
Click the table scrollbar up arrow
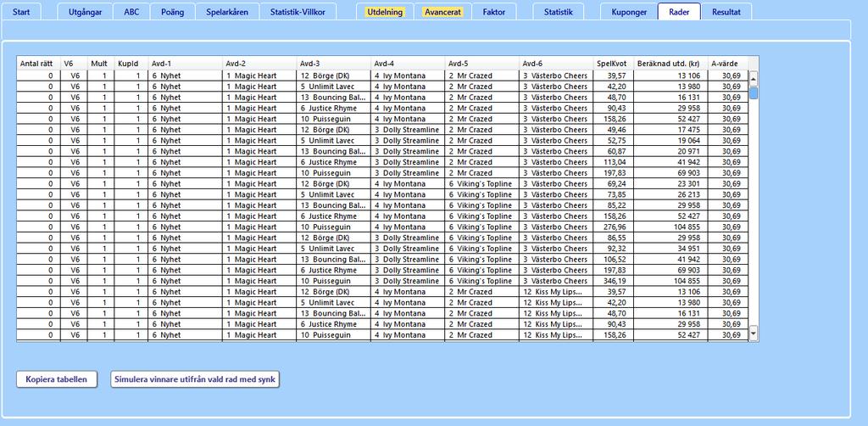point(754,77)
